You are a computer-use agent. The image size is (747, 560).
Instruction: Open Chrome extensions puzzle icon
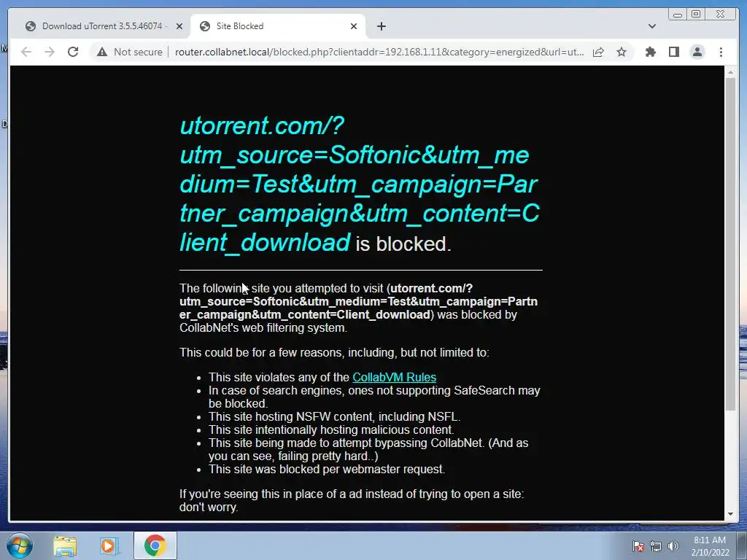pyautogui.click(x=650, y=52)
